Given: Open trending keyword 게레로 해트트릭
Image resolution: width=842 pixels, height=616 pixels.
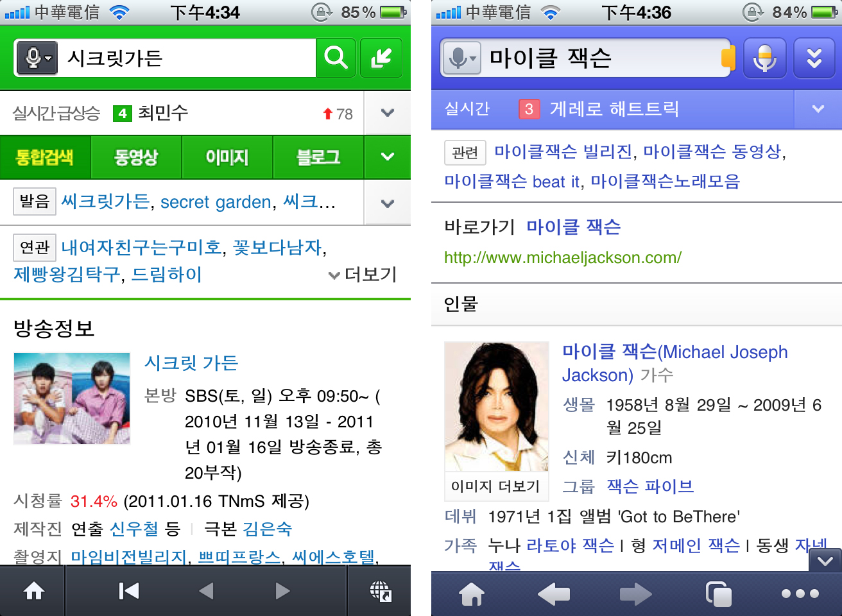Looking at the screenshot, I should tap(614, 109).
